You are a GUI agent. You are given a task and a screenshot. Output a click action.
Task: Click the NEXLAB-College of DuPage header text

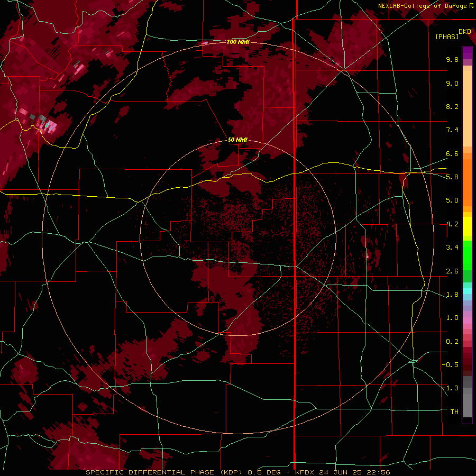click(422, 6)
